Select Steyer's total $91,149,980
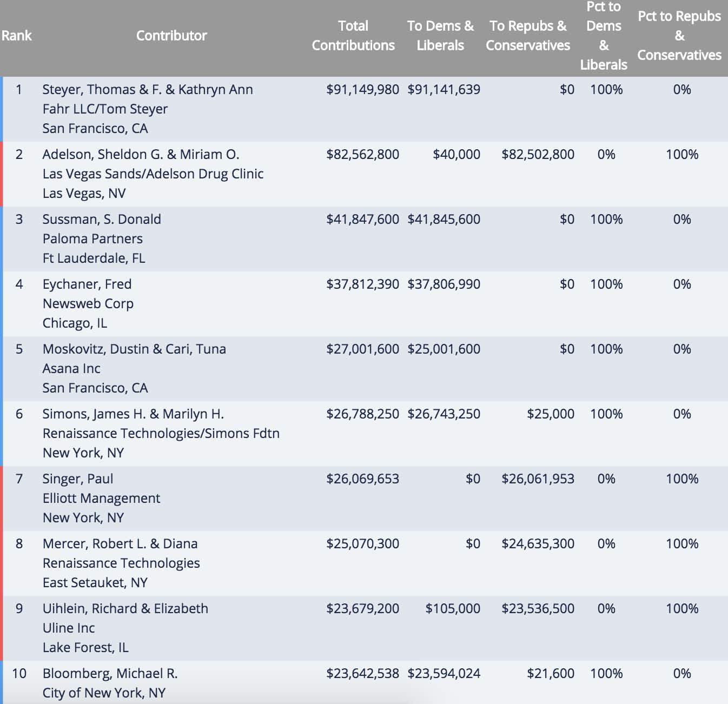 [363, 89]
